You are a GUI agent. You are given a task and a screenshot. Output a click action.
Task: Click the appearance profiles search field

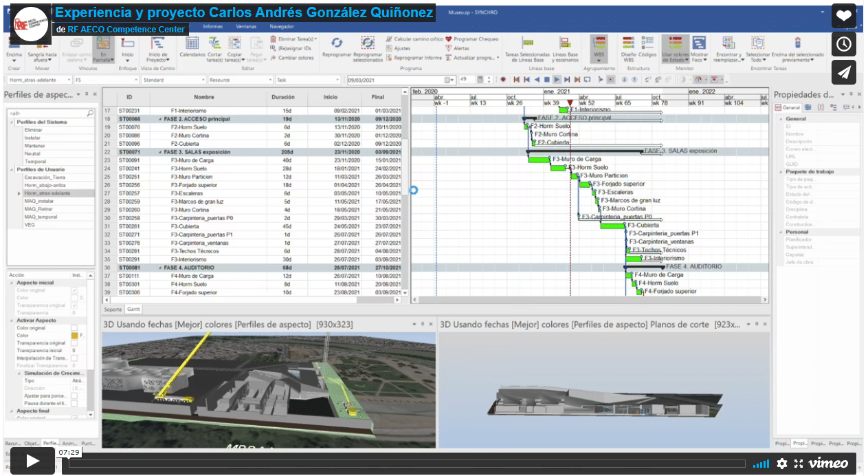coord(50,113)
